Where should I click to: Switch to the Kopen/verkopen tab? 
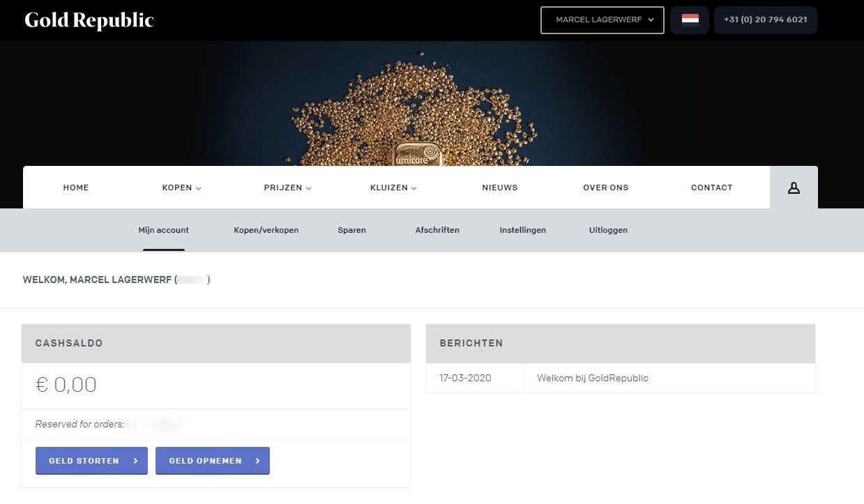click(266, 230)
